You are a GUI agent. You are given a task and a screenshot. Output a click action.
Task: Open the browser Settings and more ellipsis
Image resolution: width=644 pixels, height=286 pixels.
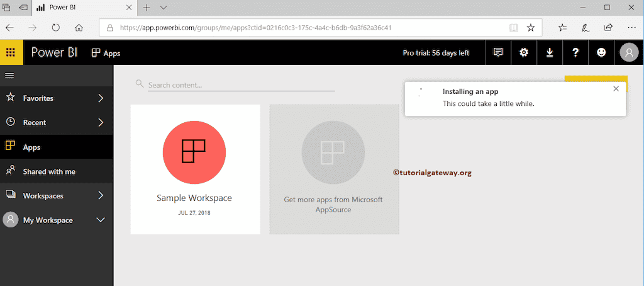point(631,28)
